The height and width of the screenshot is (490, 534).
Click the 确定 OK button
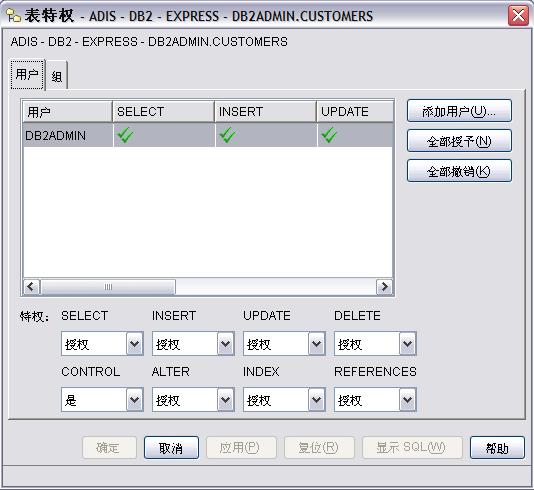click(x=109, y=447)
